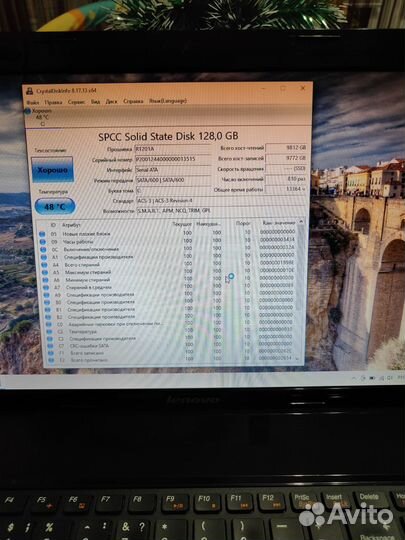
Task: Click scroll up arrow of attribute list
Action: coord(301,221)
